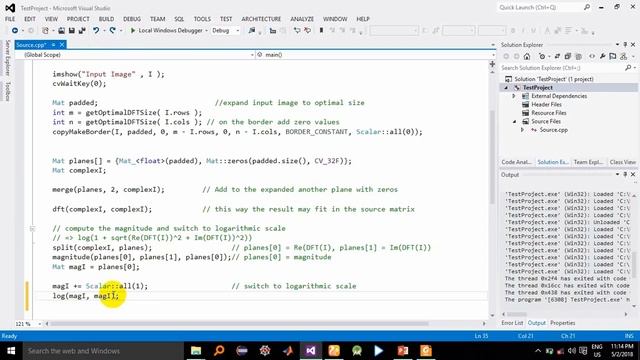Screen dimensions: 640x360
Task: Click the uncomment selected lines icon
Action: click(307, 31)
